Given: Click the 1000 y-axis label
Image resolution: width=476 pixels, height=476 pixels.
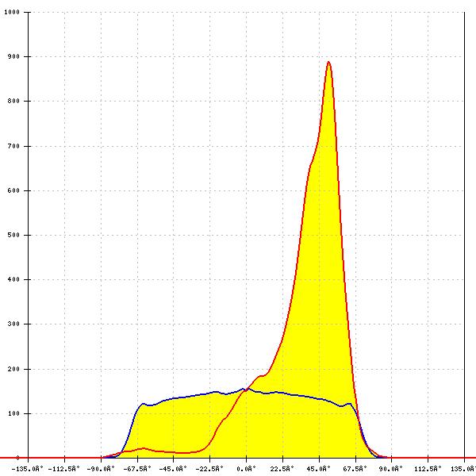Looking at the screenshot, I should click(12, 12).
